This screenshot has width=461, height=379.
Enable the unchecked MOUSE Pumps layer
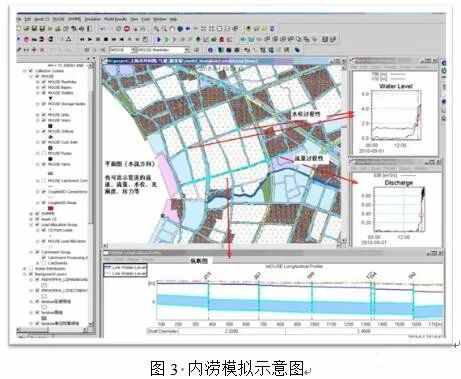44,153
